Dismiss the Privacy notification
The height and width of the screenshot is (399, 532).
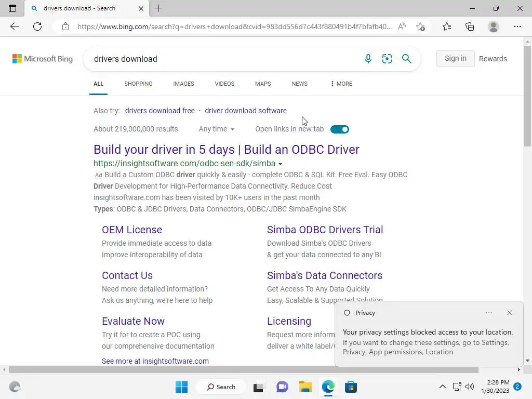[x=509, y=313]
